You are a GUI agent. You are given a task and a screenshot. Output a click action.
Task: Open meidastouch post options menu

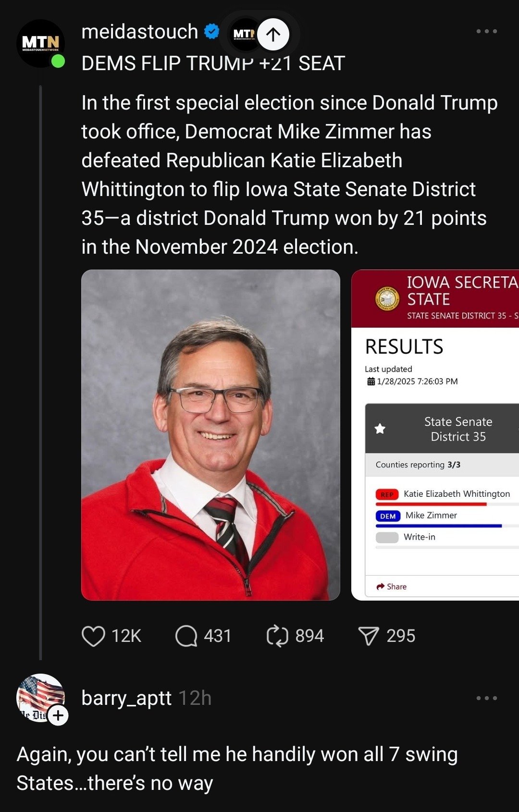pyautogui.click(x=486, y=32)
